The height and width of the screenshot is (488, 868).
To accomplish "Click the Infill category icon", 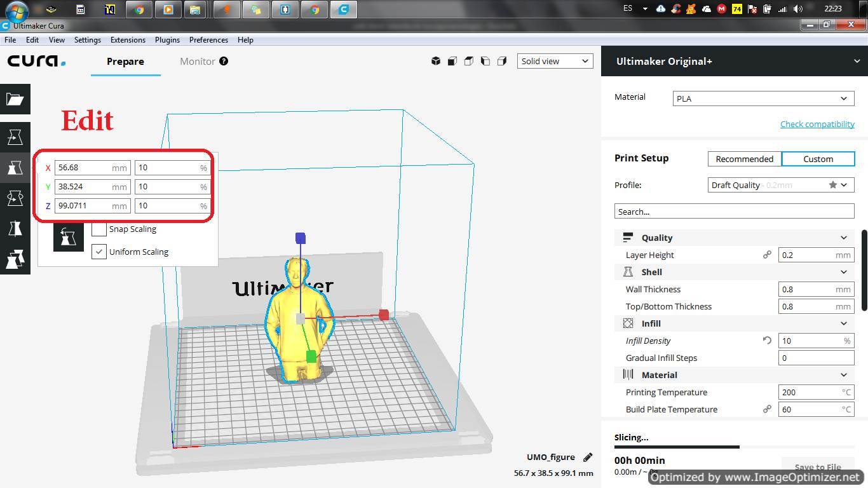I will click(x=628, y=323).
